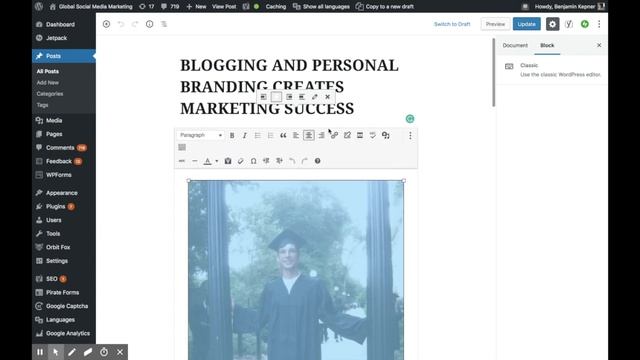Click Show all languages in admin bar
This screenshot has width=640, height=360.
[321, 7]
